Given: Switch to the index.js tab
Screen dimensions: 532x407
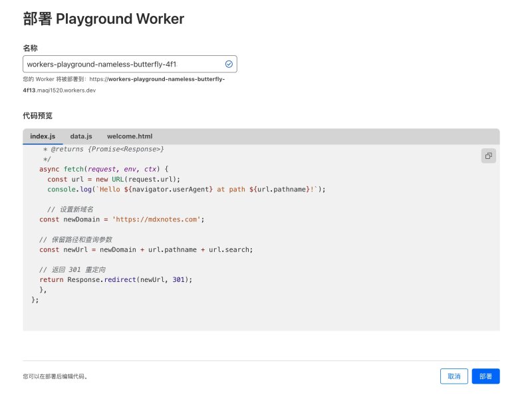Looking at the screenshot, I should [x=43, y=136].
